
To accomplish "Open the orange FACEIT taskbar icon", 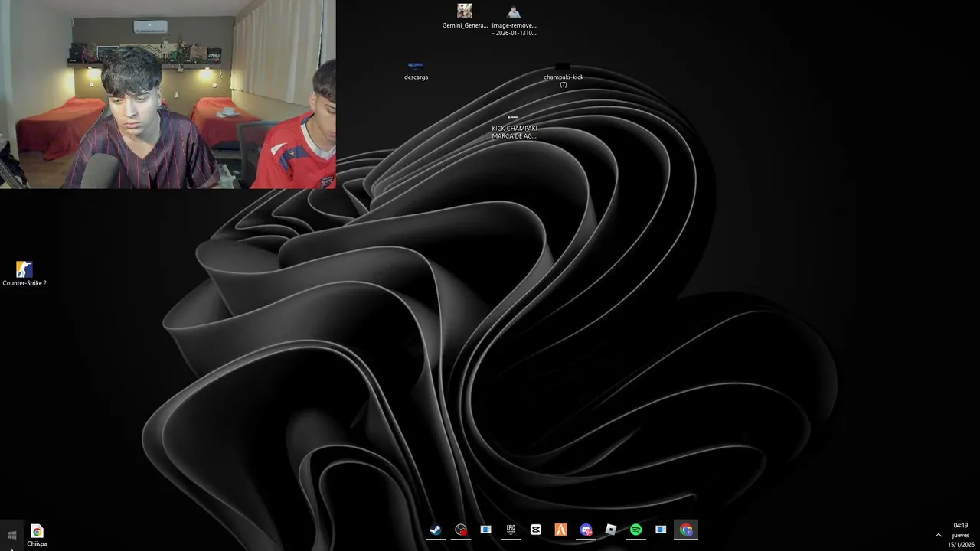I will (561, 530).
